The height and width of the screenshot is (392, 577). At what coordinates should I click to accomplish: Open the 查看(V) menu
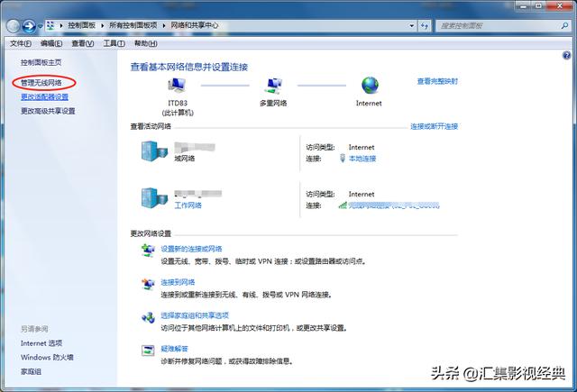tap(83, 43)
